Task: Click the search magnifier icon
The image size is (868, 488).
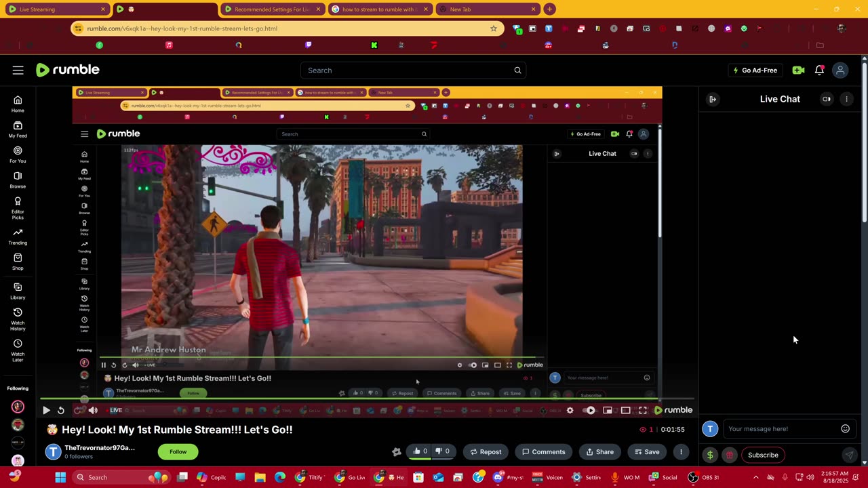Action: point(517,70)
